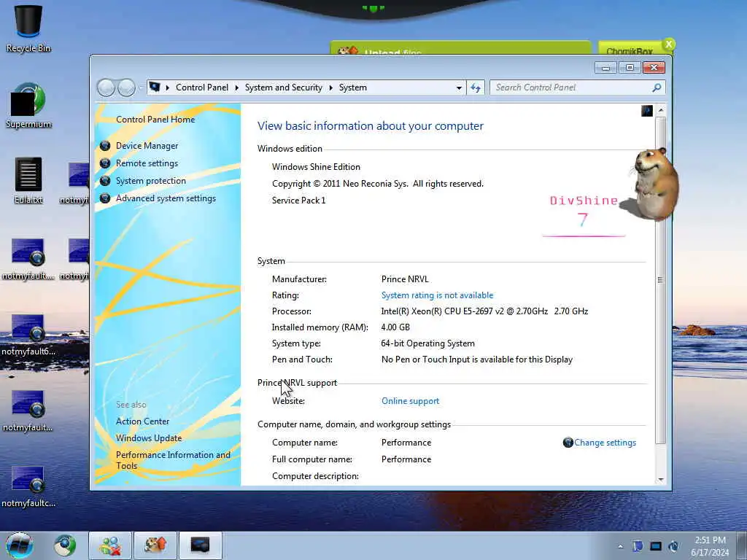Select Control Panel breadcrumb

click(202, 87)
